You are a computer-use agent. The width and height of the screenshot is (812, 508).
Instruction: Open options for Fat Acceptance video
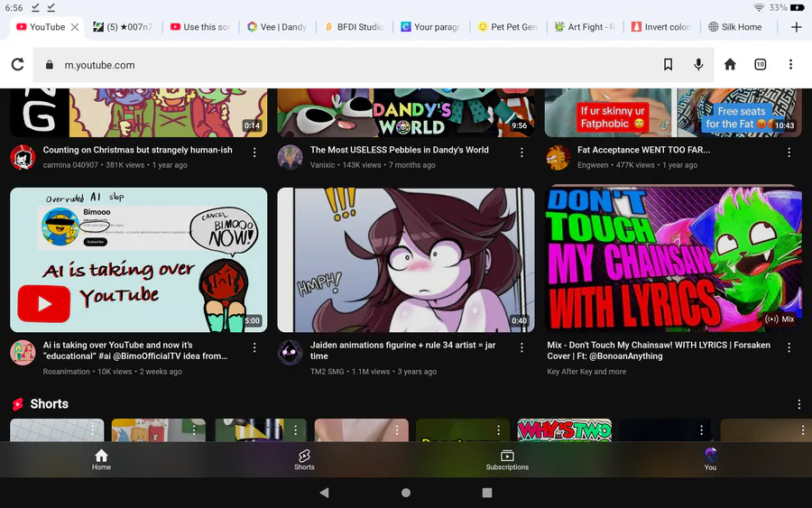(789, 152)
